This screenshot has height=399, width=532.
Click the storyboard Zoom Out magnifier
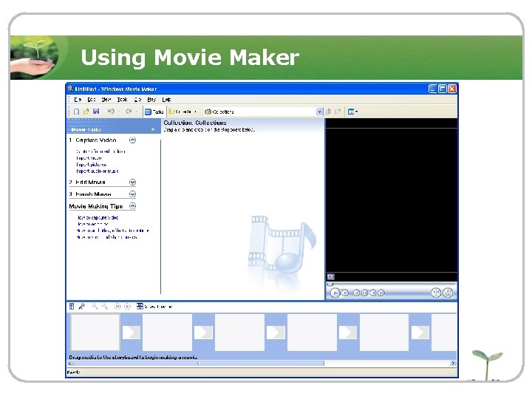[105, 307]
